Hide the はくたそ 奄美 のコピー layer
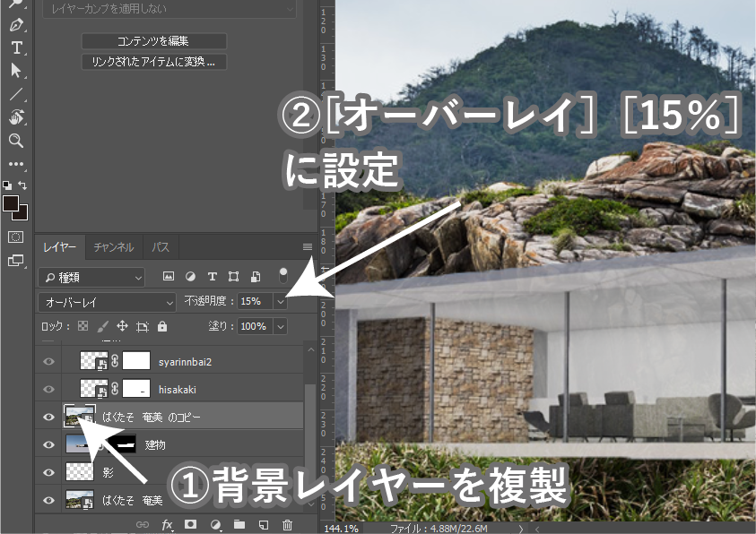 (48, 417)
